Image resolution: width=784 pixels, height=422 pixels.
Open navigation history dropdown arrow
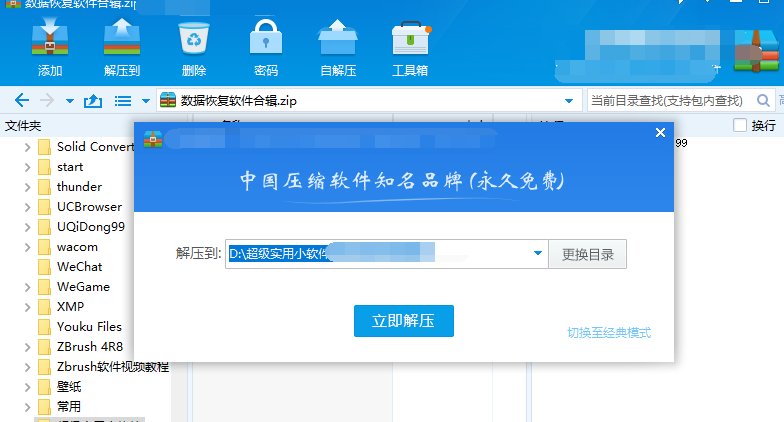pyautogui.click(x=70, y=101)
